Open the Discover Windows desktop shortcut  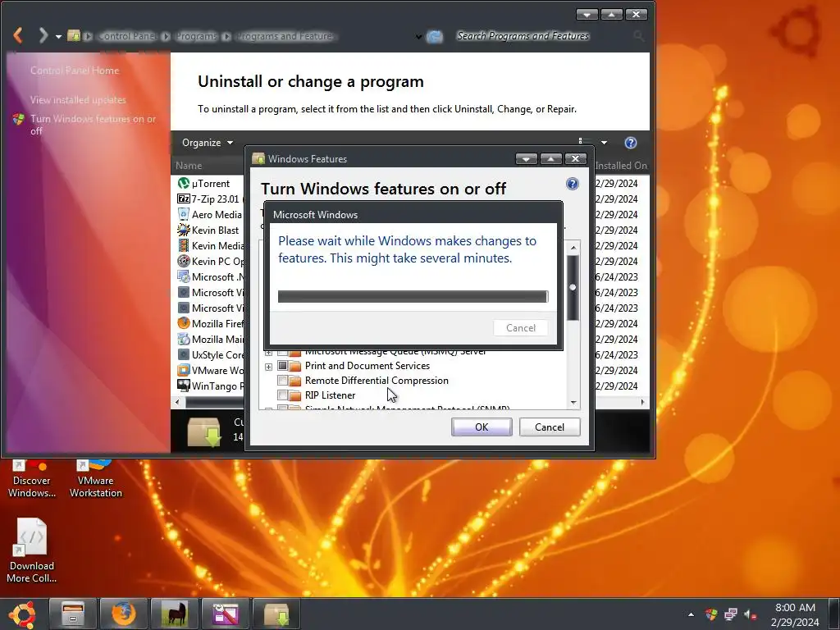point(32,478)
